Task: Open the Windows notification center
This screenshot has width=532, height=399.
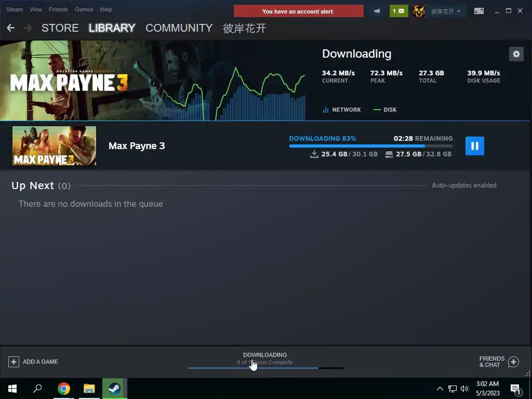Action: click(515, 389)
